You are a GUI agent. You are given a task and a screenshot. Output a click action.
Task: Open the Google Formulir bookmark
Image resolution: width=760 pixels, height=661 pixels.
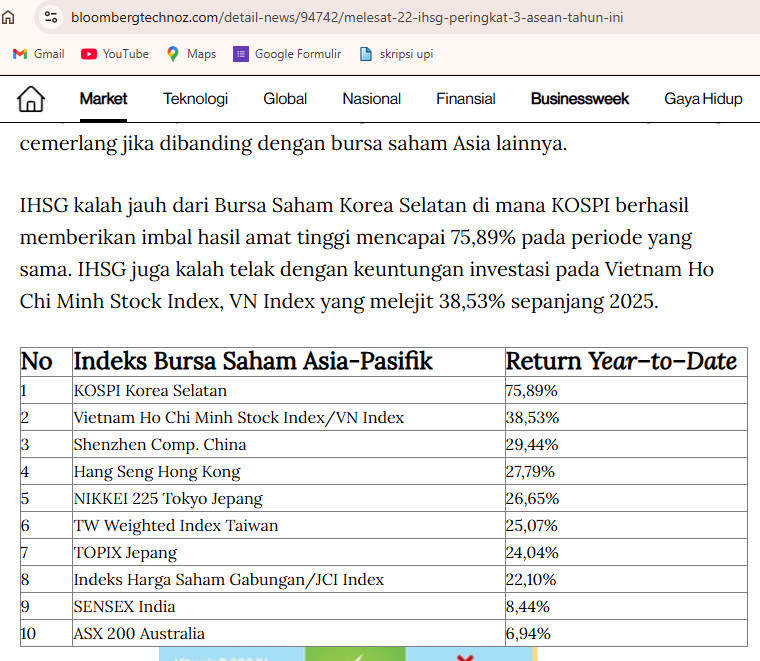[x=287, y=54]
